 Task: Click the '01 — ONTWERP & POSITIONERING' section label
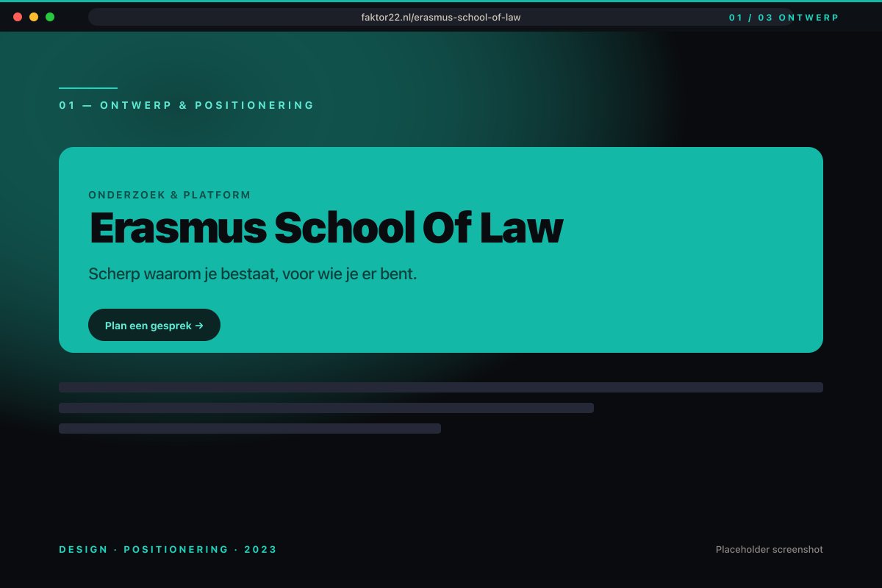pos(187,105)
